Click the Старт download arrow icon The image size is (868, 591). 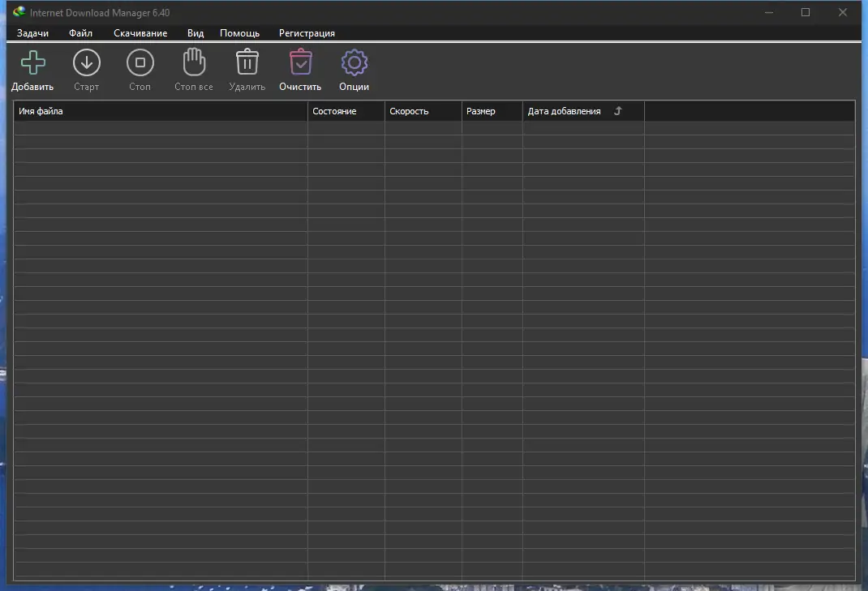point(86,62)
